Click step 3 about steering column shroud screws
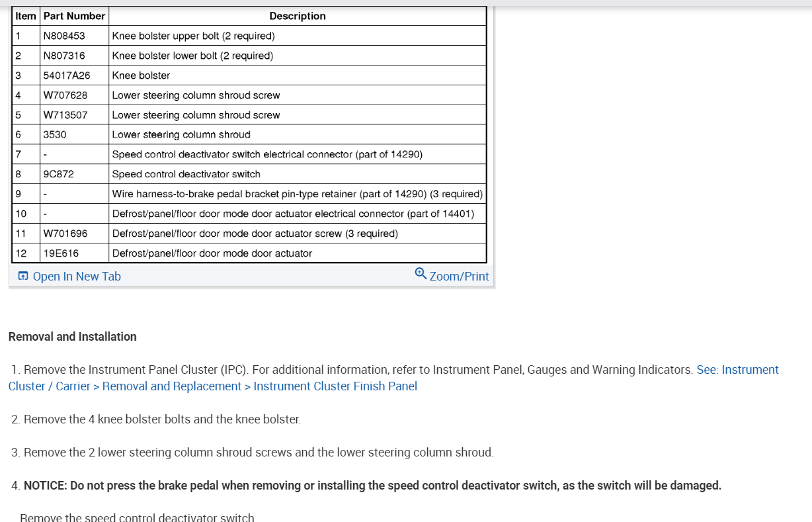 click(x=253, y=453)
